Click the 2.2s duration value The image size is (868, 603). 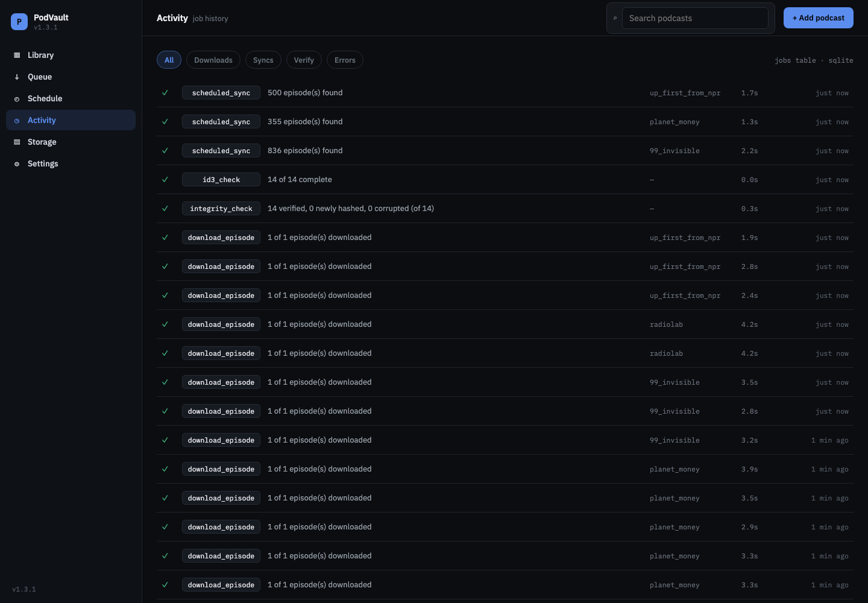[x=749, y=151]
